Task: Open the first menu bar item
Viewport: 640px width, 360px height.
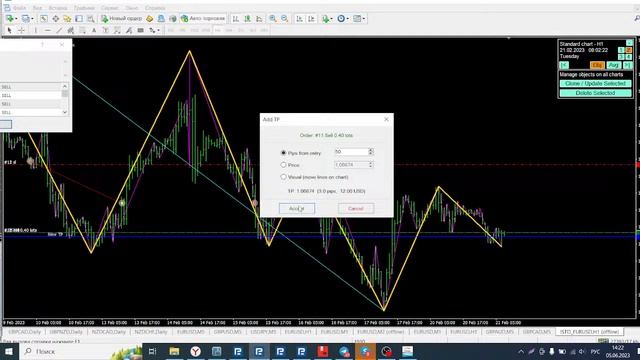Action: click(x=19, y=8)
